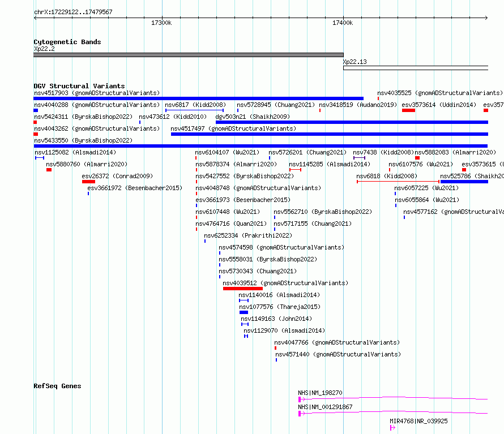504x434 pixels.
Task: Click the NHS|NM_198270 gene label
Action: point(320,393)
